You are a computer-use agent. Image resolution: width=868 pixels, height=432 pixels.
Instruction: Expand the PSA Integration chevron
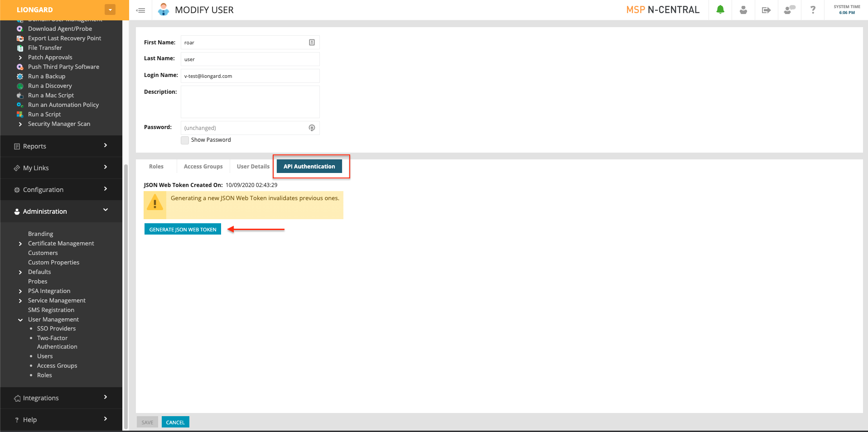click(20, 291)
